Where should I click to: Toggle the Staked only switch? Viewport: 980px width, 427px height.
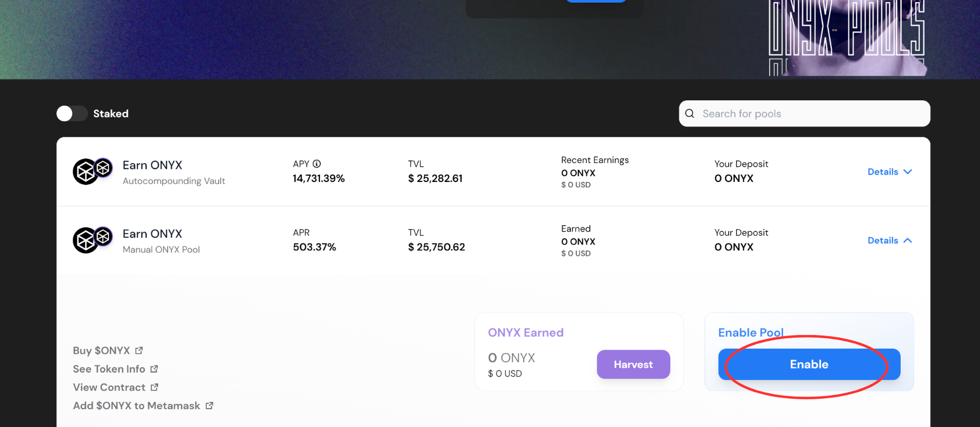pyautogui.click(x=72, y=113)
